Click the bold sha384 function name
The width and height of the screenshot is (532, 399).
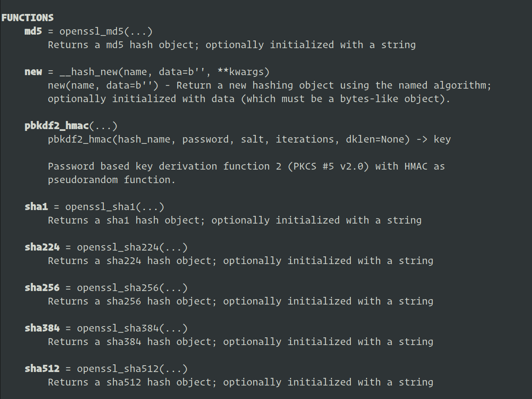pyautogui.click(x=42, y=328)
